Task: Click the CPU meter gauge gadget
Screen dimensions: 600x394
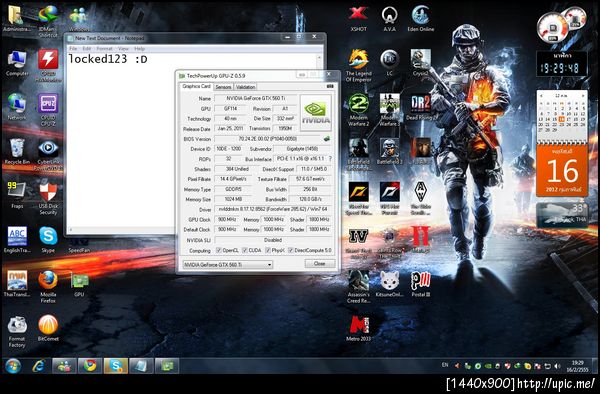Action: pos(553,28)
